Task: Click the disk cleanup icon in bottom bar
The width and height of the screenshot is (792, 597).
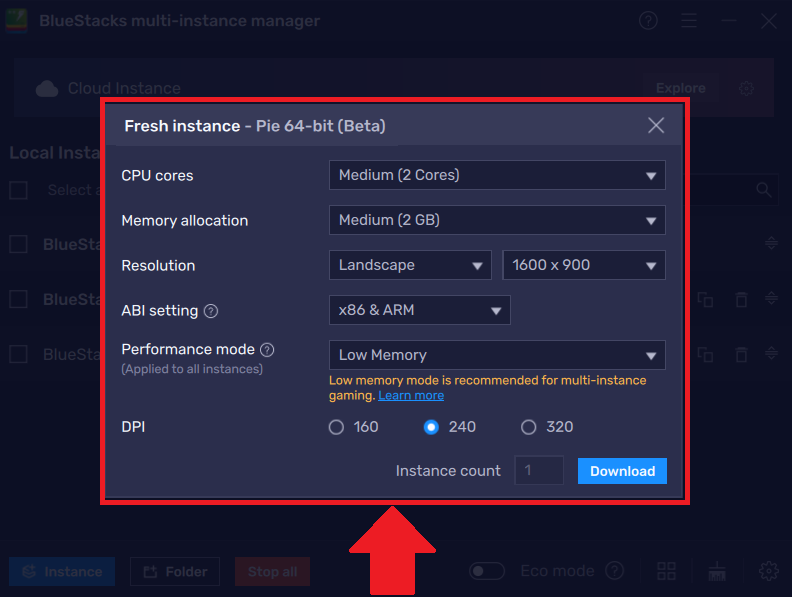Action: pyautogui.click(x=717, y=571)
